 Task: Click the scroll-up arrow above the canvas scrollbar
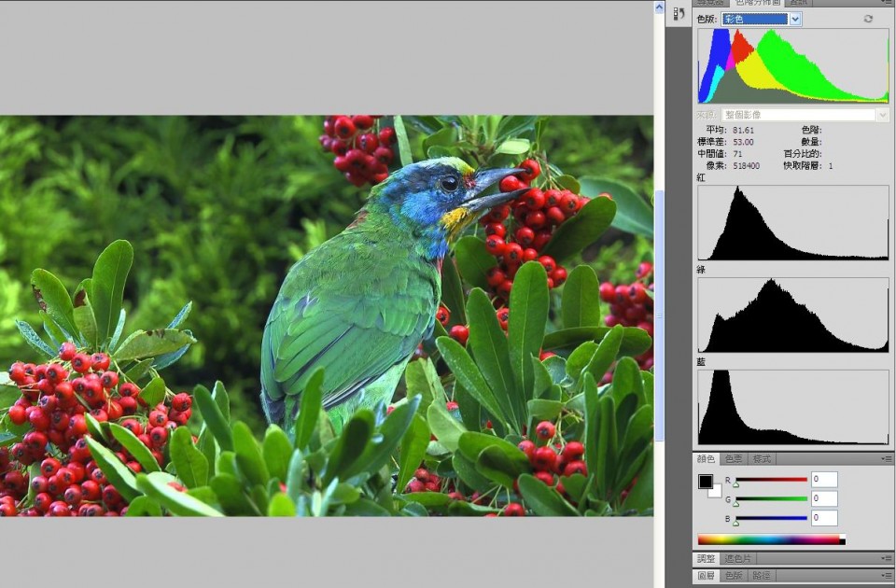click(x=659, y=7)
